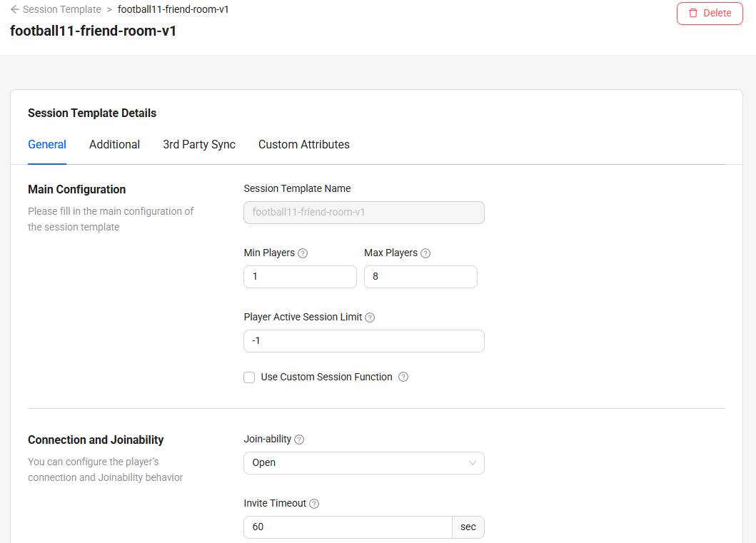Click the Join-ability dropdown chevron arrow
Viewport: 756px width, 543px height.
(472, 463)
